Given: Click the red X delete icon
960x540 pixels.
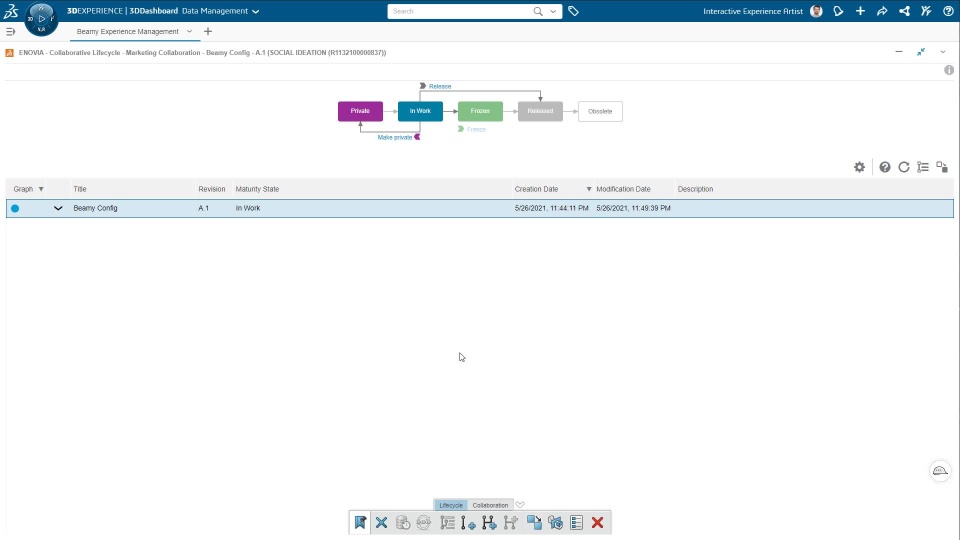Looking at the screenshot, I should click(598, 522).
